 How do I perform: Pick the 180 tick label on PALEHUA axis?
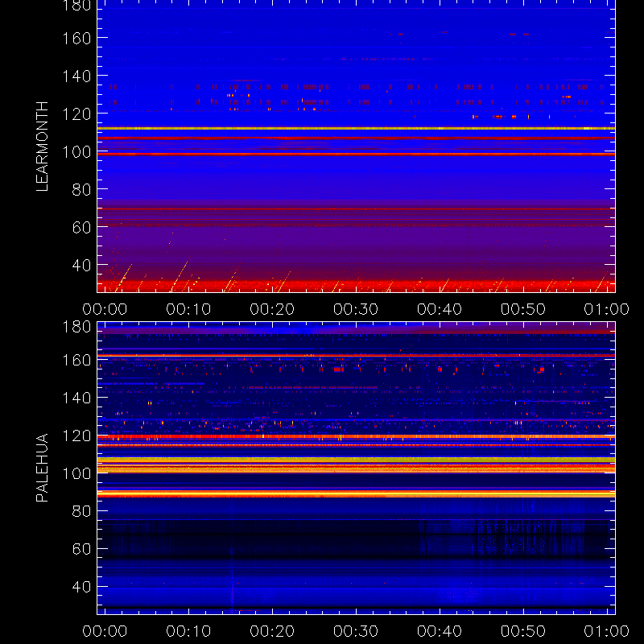(76, 327)
